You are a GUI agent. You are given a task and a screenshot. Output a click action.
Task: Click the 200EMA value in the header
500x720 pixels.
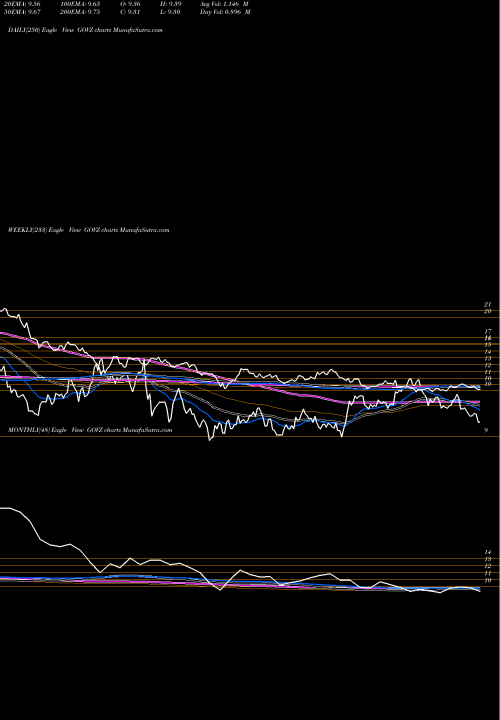80,12
